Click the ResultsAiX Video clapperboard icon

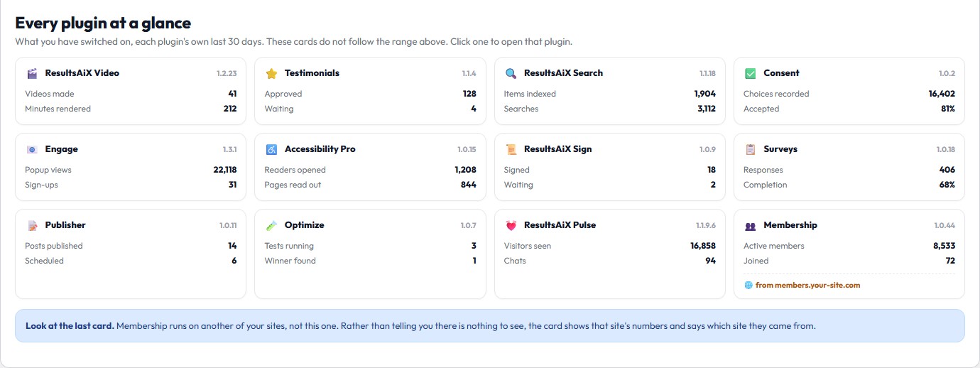click(x=32, y=73)
